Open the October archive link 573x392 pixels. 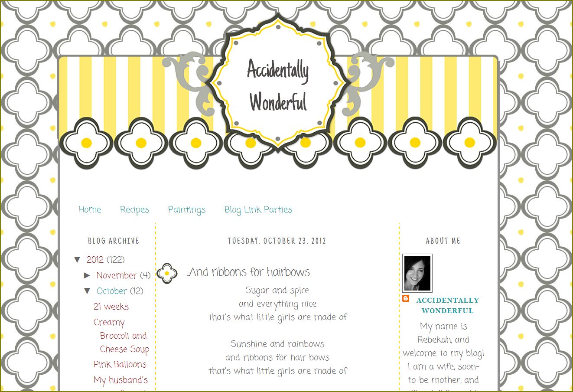112,291
